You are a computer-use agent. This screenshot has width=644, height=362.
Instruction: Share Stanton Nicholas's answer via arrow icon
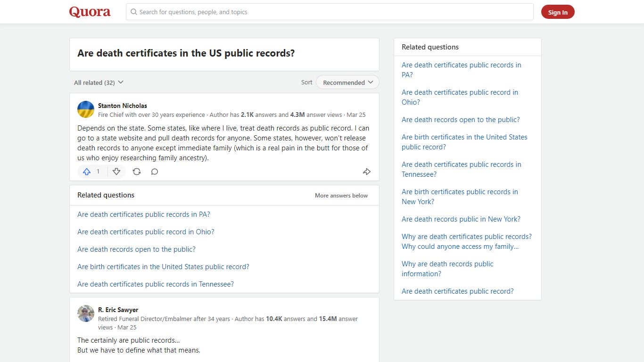pos(367,172)
